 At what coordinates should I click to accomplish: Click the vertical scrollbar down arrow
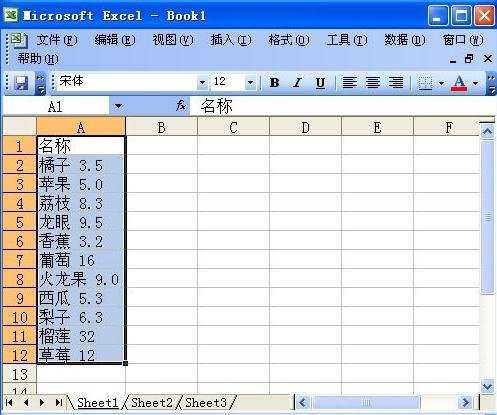488,386
